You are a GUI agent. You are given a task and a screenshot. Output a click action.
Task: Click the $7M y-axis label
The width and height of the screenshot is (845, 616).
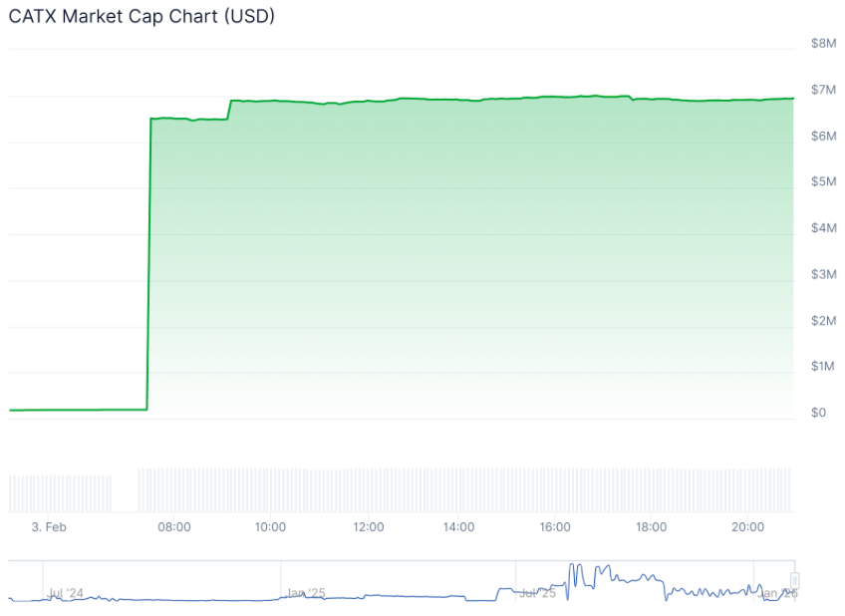(823, 90)
